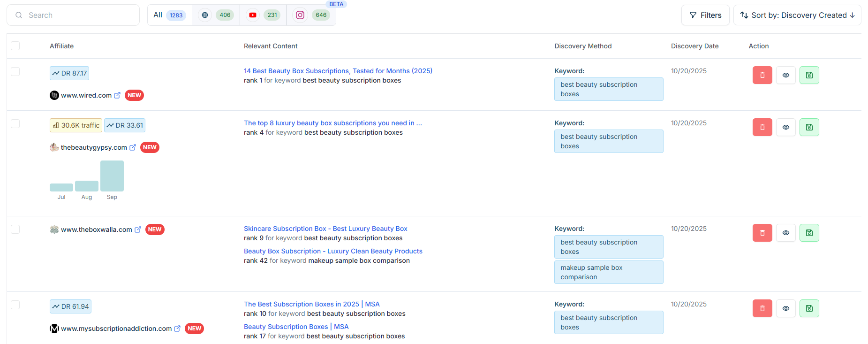Switch to the All 1283 tab
The image size is (868, 344).
click(x=169, y=15)
